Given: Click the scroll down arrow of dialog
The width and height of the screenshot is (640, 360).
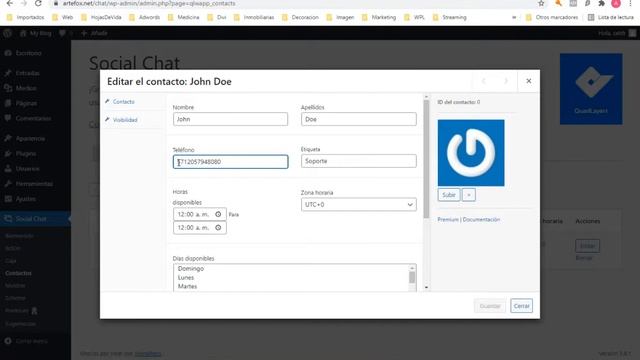Looking at the screenshot, I should [x=426, y=288].
